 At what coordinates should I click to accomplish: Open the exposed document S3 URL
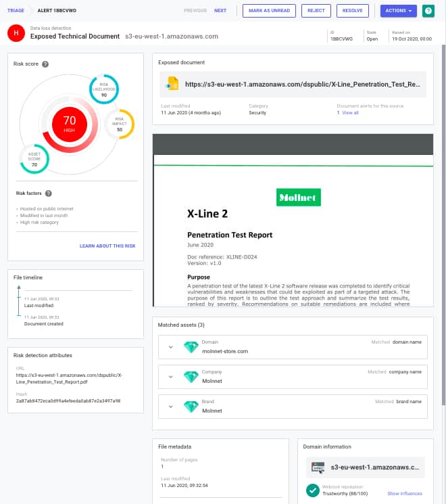(x=303, y=84)
